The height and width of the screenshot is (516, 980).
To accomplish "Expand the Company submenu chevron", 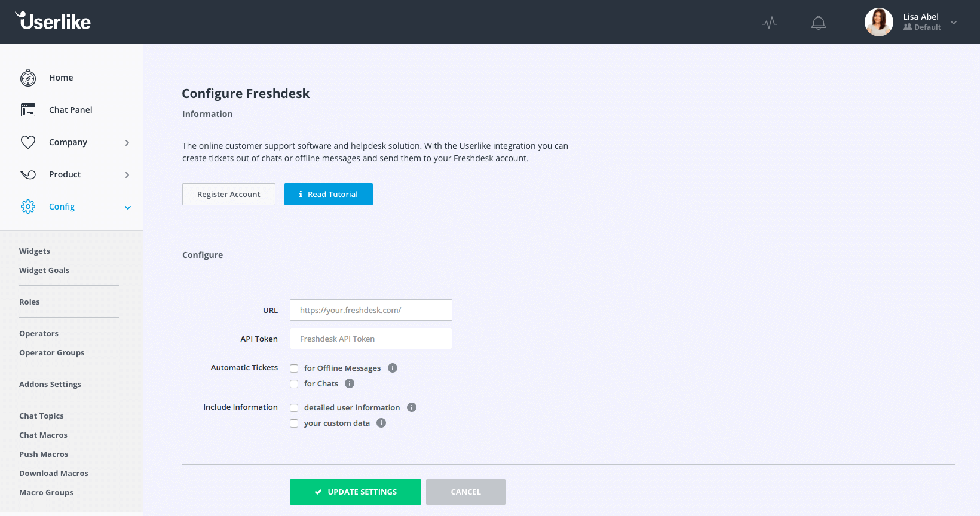I will tap(127, 143).
